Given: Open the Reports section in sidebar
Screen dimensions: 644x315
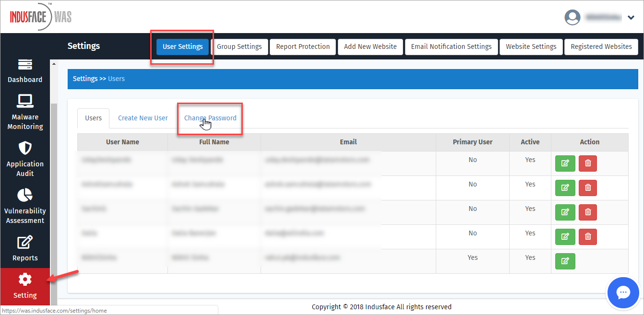Looking at the screenshot, I should pyautogui.click(x=25, y=248).
